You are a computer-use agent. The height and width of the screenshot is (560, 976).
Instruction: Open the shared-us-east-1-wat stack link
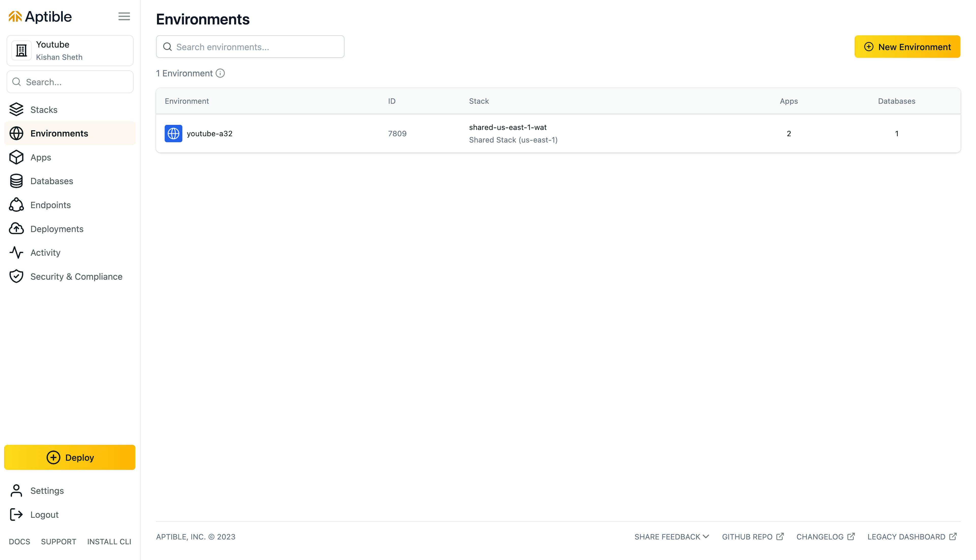(507, 127)
